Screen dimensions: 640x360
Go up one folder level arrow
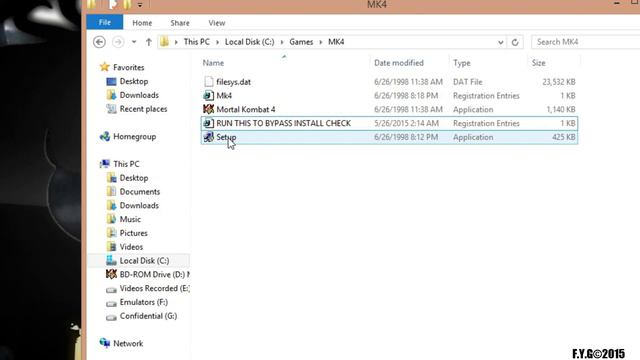pyautogui.click(x=149, y=42)
